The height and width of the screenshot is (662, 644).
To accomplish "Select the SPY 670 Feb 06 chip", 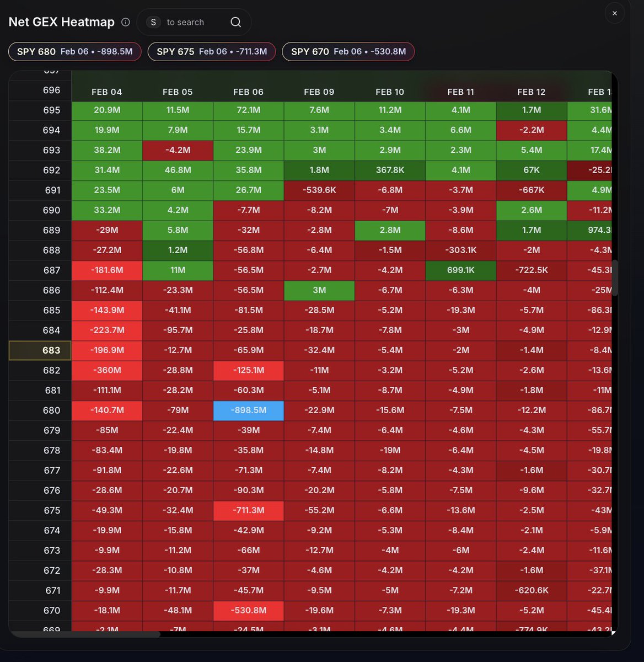I will coord(348,51).
